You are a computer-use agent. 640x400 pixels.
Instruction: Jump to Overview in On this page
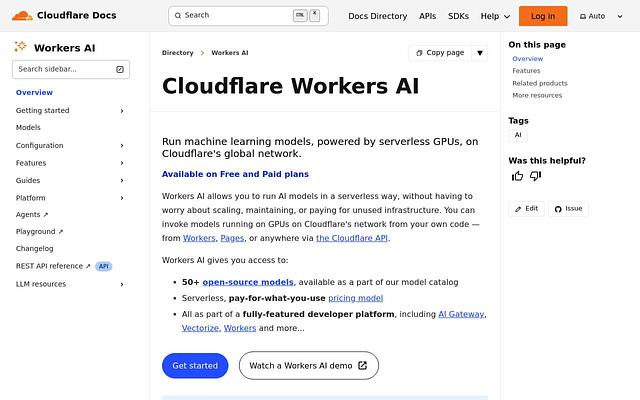click(527, 59)
